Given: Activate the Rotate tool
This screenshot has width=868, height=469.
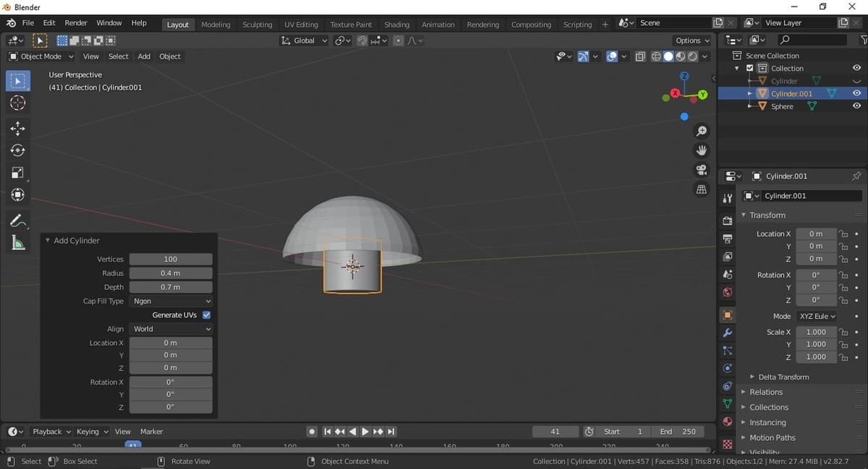Looking at the screenshot, I should (x=18, y=150).
